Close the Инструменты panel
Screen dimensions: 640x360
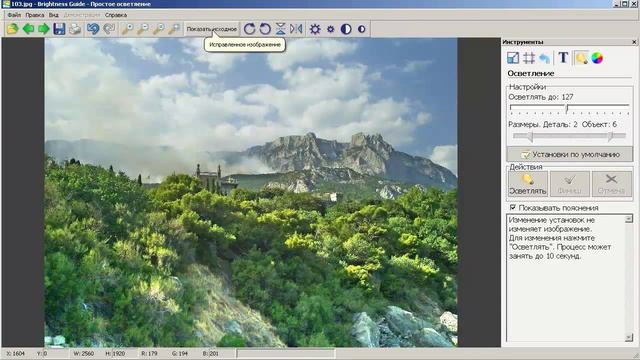click(634, 42)
